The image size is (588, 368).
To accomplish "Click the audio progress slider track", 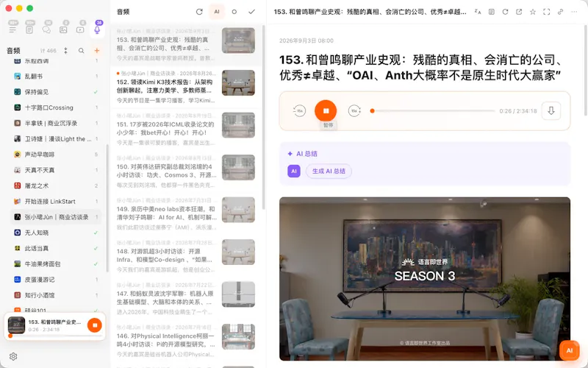I will pyautogui.click(x=432, y=111).
